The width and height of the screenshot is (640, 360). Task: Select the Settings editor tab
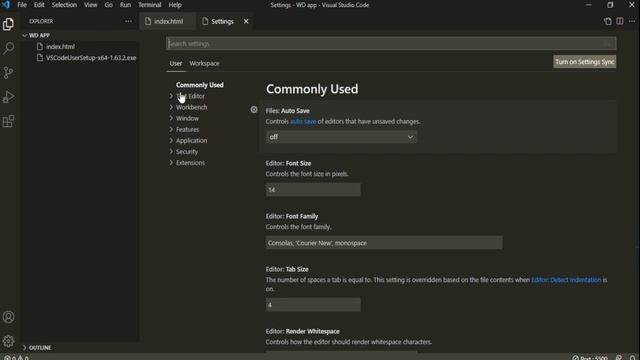click(222, 21)
